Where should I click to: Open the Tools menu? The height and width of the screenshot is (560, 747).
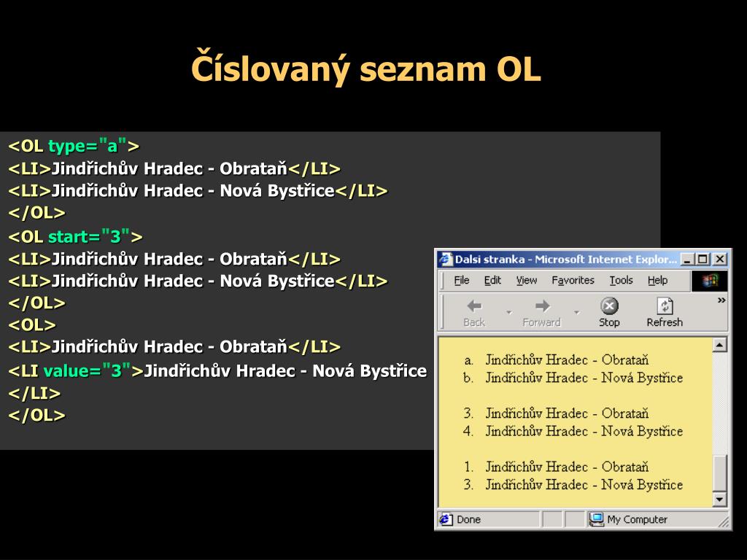click(x=621, y=281)
